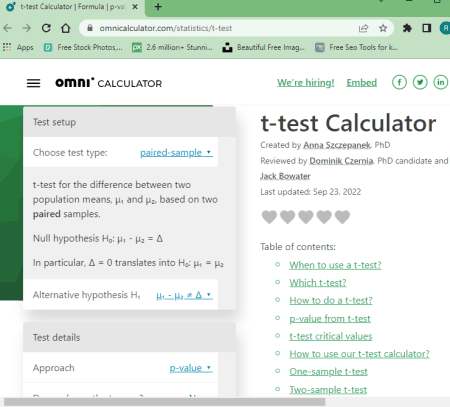Toggle the browser side panel icon
The height and width of the screenshot is (407, 450).
[427, 28]
